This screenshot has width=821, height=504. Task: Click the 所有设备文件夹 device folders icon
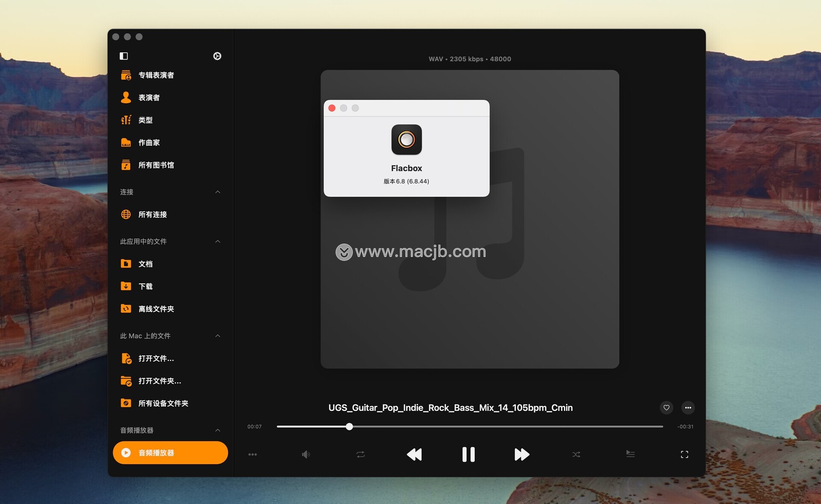point(126,403)
